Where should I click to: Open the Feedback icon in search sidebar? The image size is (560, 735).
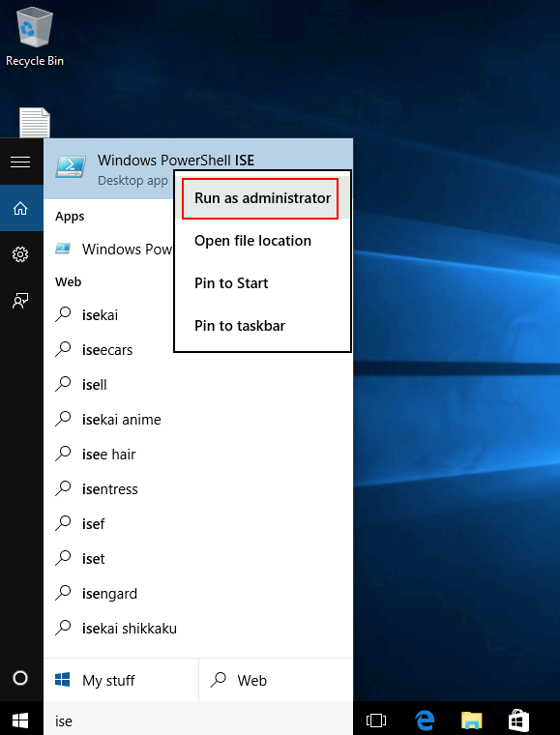coord(20,301)
